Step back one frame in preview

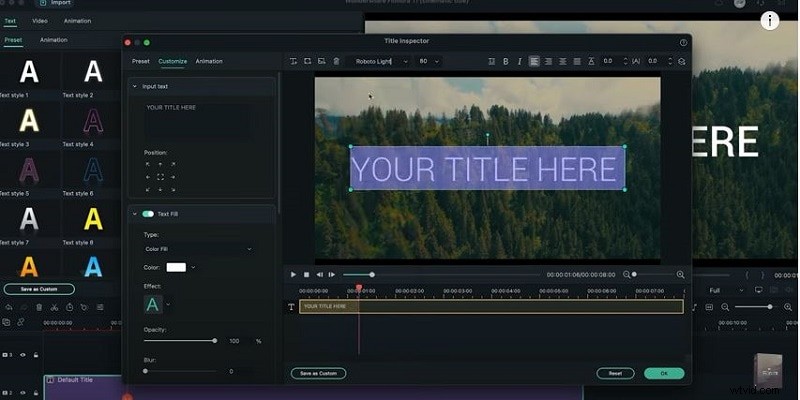coord(319,274)
